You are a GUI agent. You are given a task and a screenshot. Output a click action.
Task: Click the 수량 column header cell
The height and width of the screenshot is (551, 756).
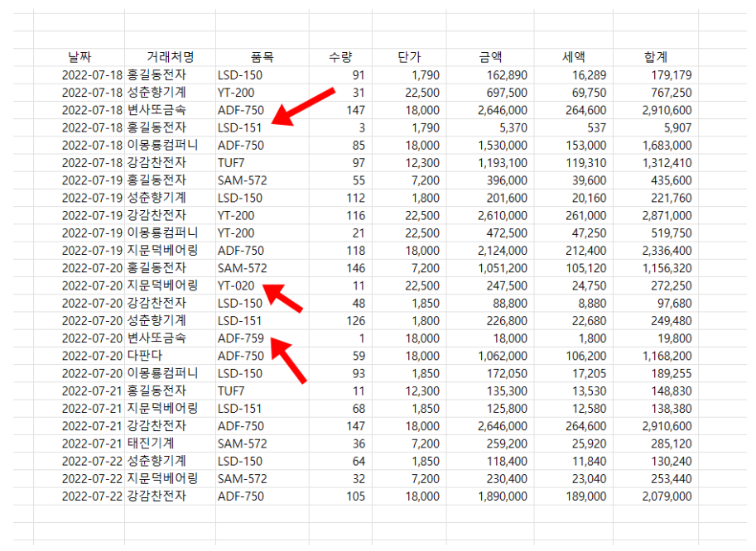(340, 57)
